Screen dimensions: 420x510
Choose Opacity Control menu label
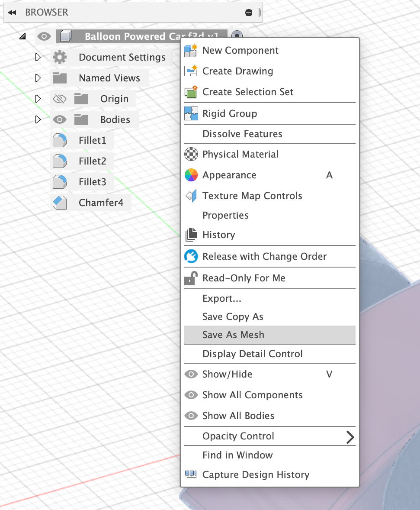[238, 436]
